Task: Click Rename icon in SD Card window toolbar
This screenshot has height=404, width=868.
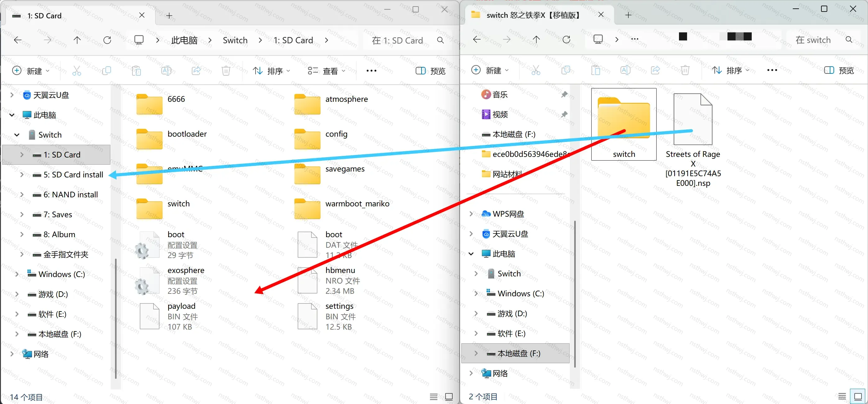Action: tap(166, 71)
